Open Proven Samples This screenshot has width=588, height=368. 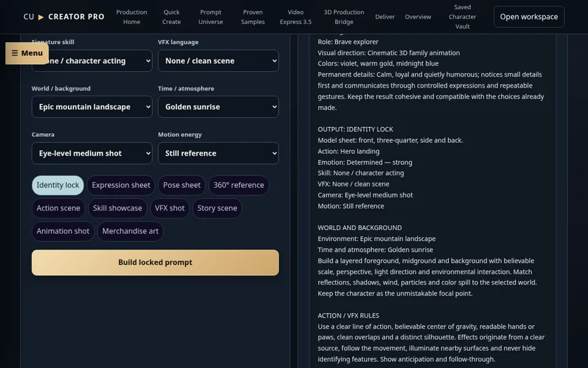pos(253,17)
